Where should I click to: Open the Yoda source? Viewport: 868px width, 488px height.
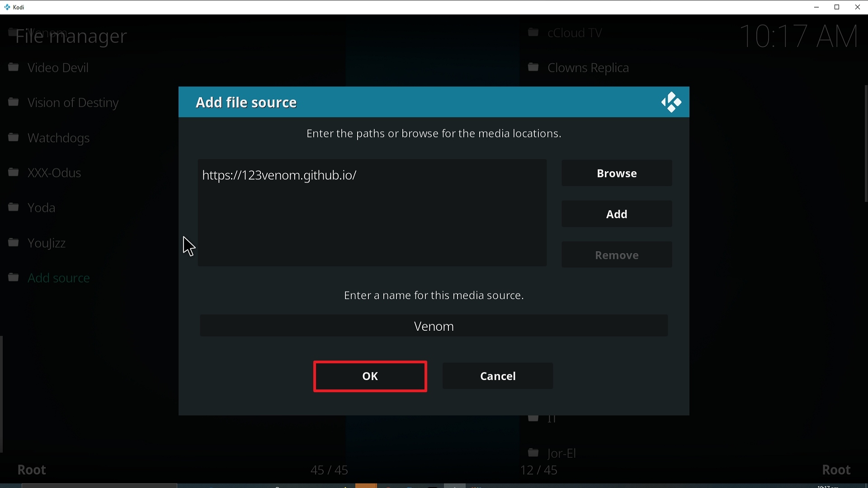42,208
